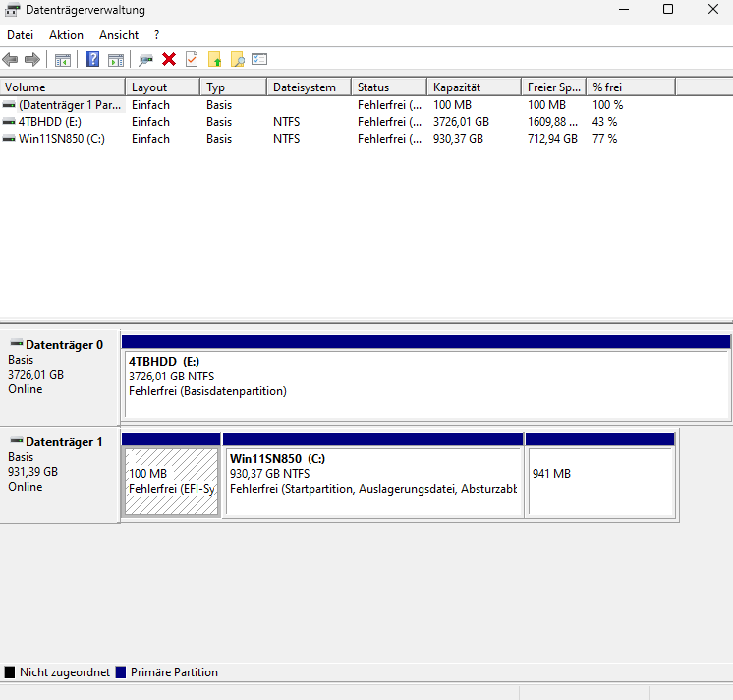Toggle the console tree pane icon
The width and height of the screenshot is (733, 700).
pos(63,60)
